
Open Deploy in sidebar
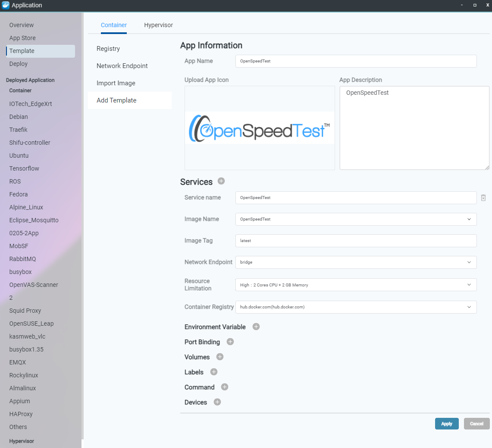click(18, 64)
